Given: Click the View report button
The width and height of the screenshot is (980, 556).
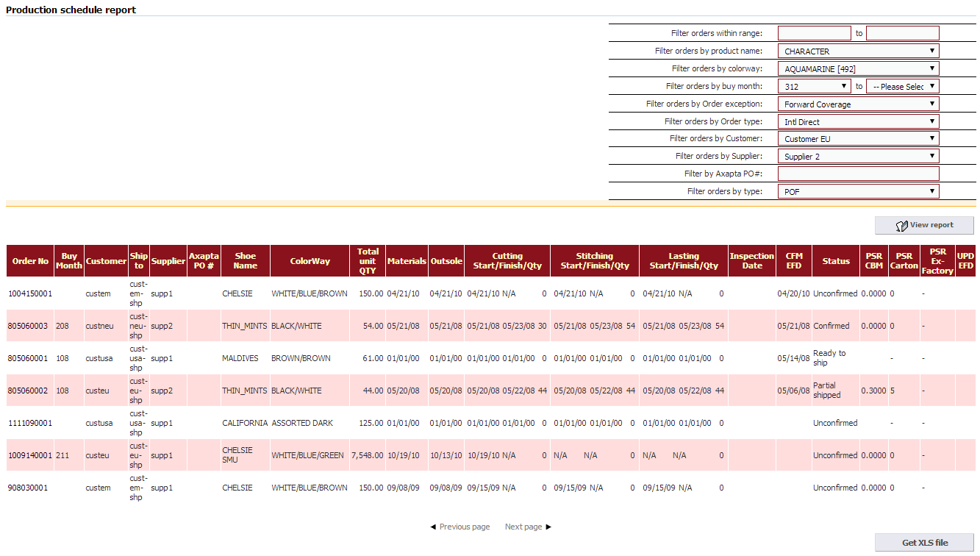Looking at the screenshot, I should coord(924,225).
